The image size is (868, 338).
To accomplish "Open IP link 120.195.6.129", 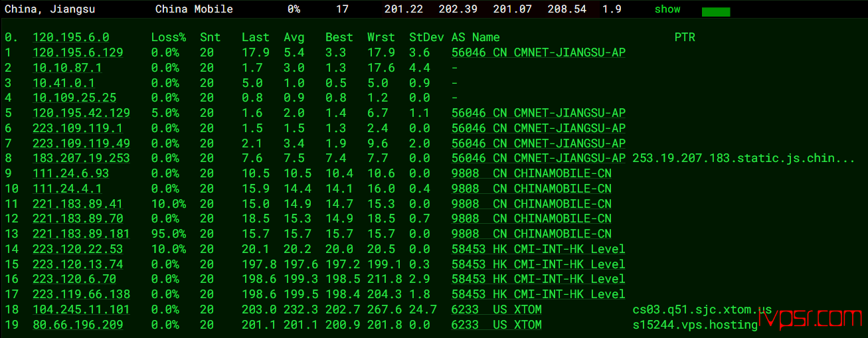I will (x=78, y=52).
